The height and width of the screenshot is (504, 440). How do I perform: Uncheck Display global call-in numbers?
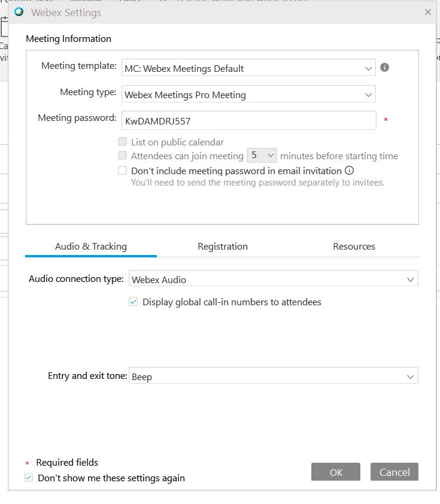coord(133,302)
